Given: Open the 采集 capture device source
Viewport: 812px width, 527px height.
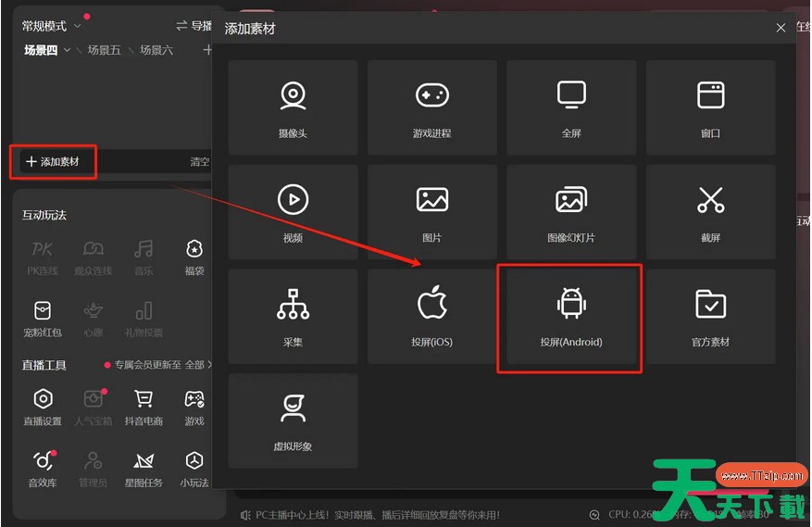Looking at the screenshot, I should tap(293, 316).
